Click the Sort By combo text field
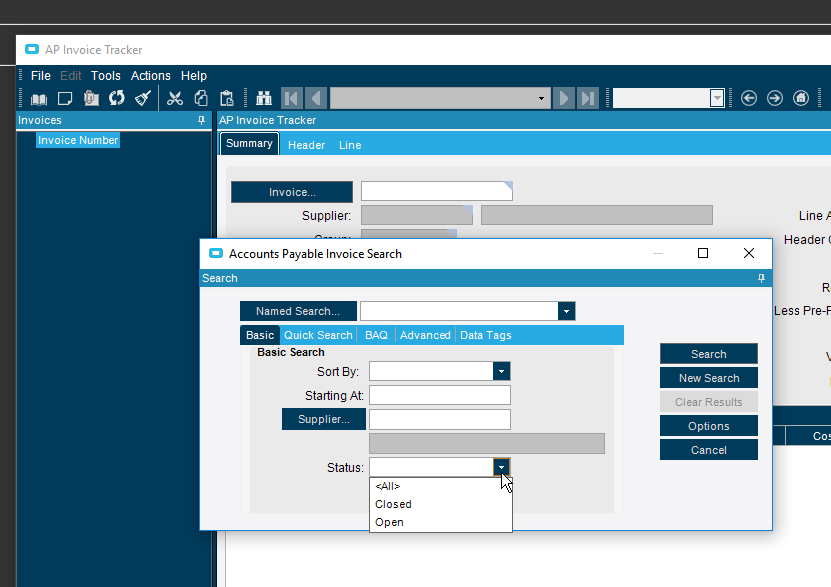Image resolution: width=831 pixels, height=587 pixels. coord(431,371)
